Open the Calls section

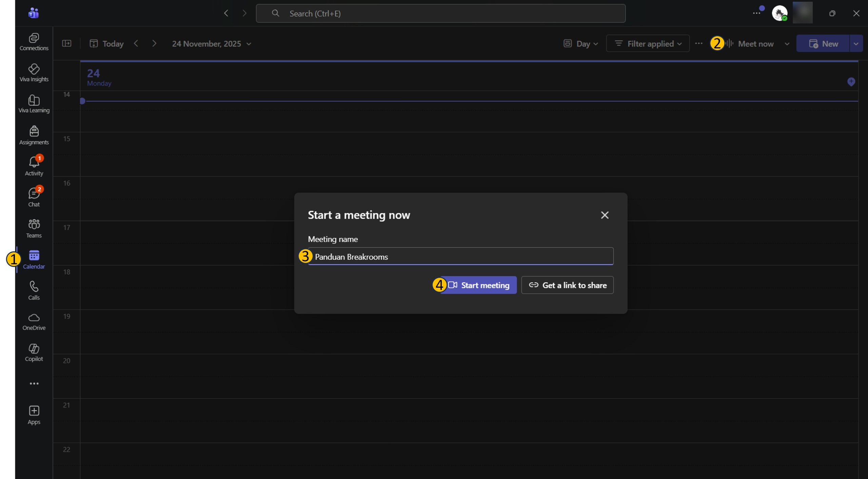pos(34,290)
